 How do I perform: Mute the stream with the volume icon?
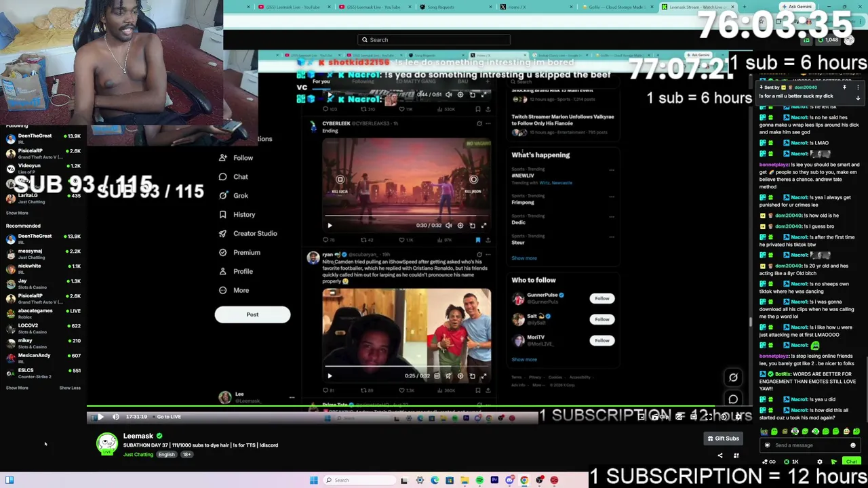(116, 417)
